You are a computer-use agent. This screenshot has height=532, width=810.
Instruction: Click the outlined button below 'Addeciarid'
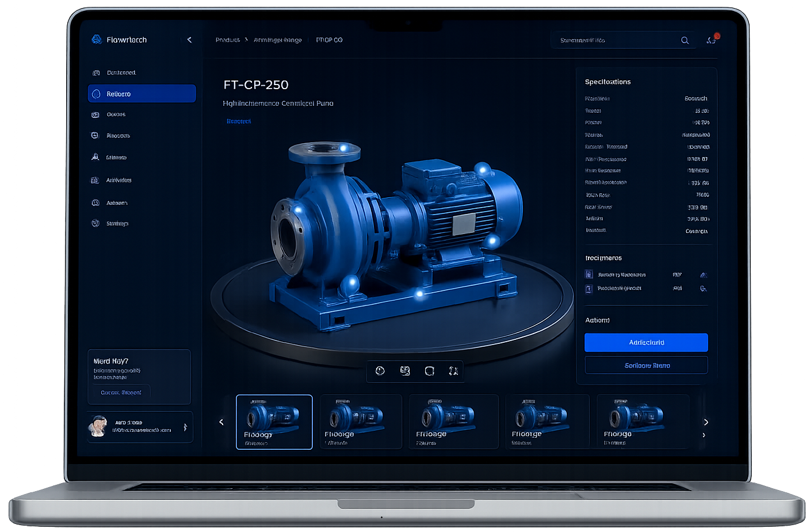point(646,365)
